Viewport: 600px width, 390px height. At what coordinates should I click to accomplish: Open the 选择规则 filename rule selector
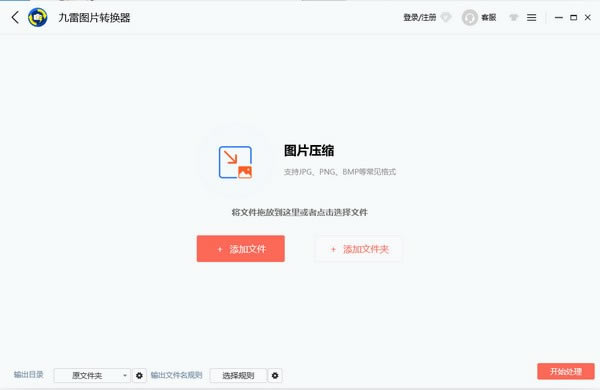238,375
